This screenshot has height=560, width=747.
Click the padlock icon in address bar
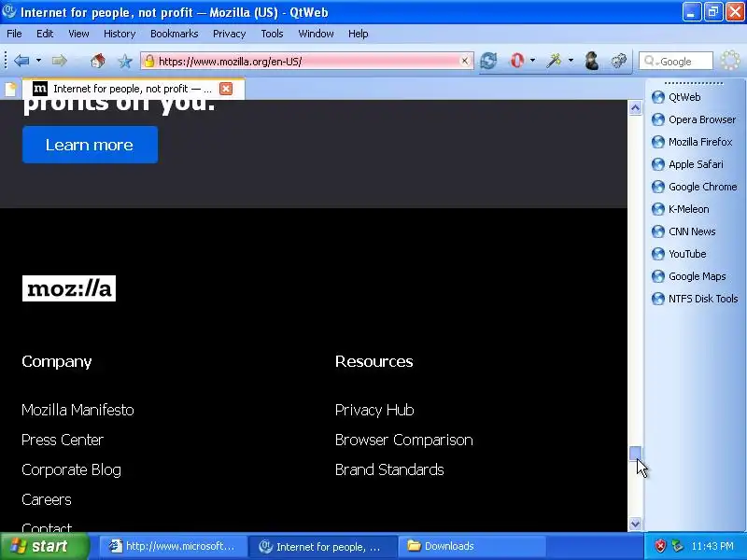pos(149,61)
